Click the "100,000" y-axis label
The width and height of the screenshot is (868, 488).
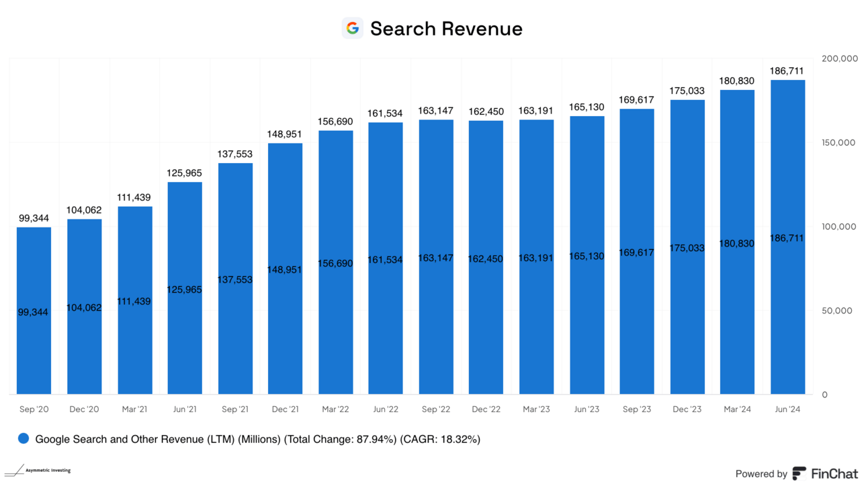pyautogui.click(x=840, y=226)
